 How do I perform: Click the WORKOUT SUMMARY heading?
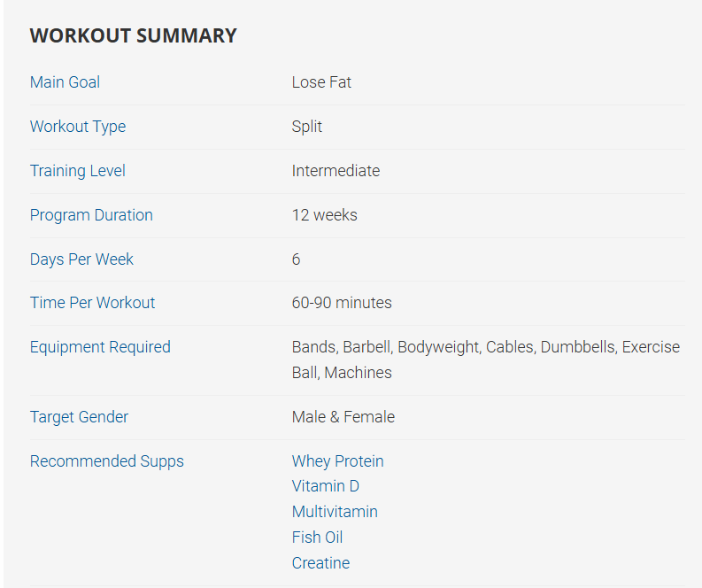point(134,36)
